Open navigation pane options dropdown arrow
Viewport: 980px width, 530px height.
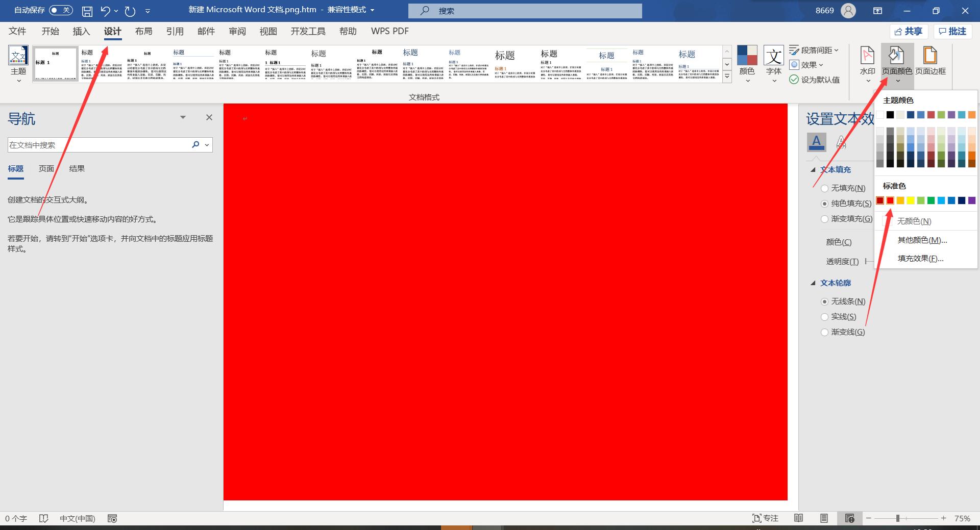click(x=183, y=117)
